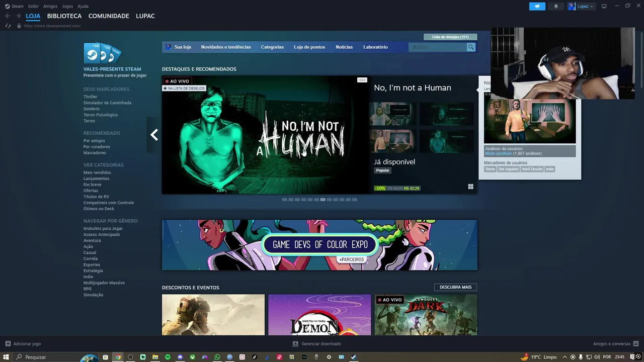Image resolution: width=644 pixels, height=362 pixels.
Task: Open Mais vendidos category
Action: click(x=97, y=172)
